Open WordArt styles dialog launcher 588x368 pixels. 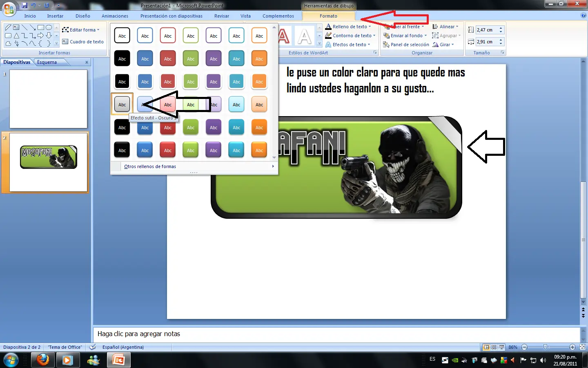pos(375,53)
